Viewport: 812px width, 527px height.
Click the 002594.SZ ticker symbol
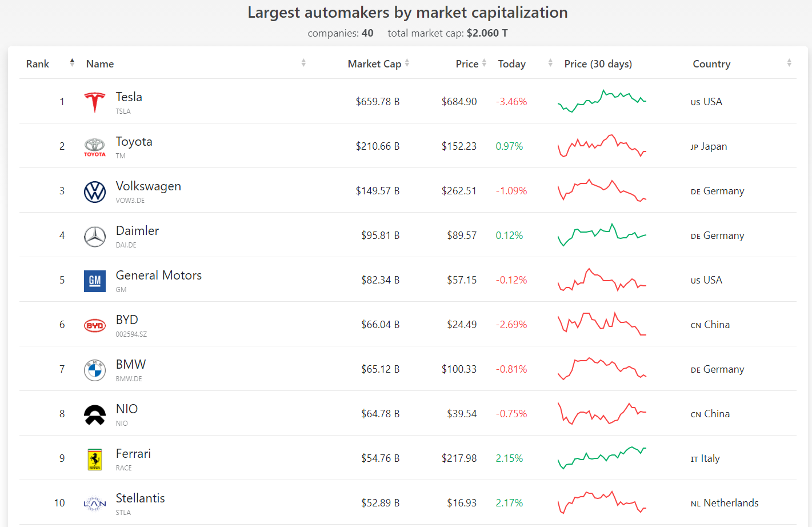pos(131,334)
